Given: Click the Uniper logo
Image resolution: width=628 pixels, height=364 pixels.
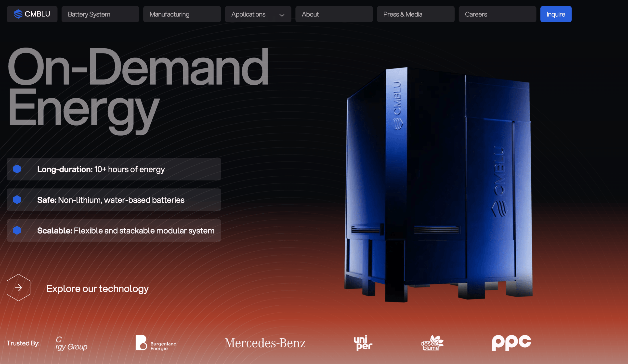Looking at the screenshot, I should 363,343.
